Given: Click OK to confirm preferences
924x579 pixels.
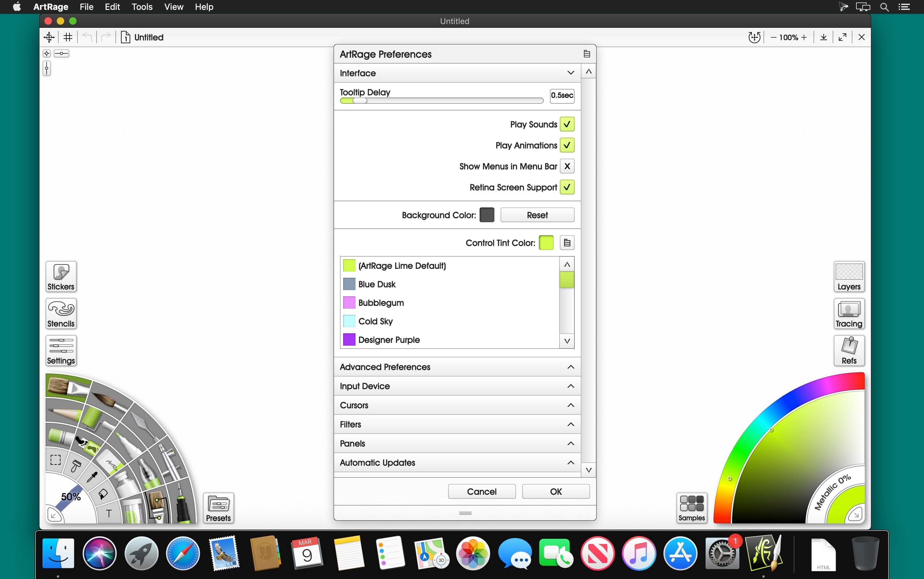Looking at the screenshot, I should pos(556,492).
